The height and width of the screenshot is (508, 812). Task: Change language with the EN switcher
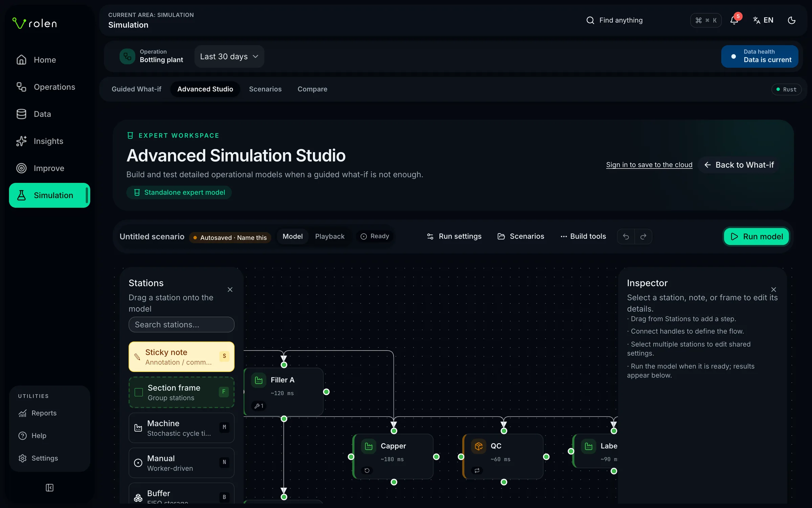pos(763,20)
